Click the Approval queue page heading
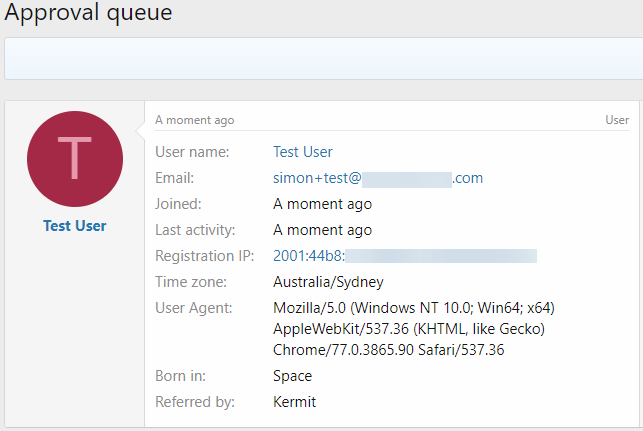Image resolution: width=643 pixels, height=431 pixels. pos(88,14)
